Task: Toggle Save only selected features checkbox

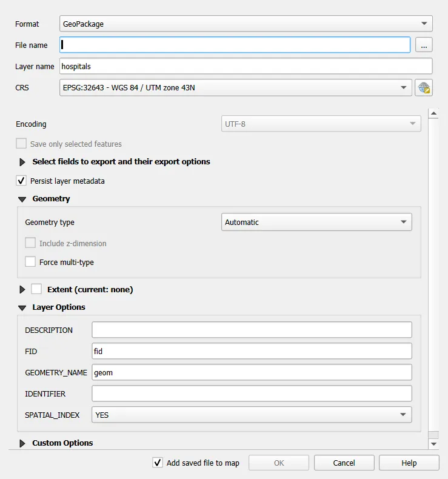Action: [x=21, y=144]
